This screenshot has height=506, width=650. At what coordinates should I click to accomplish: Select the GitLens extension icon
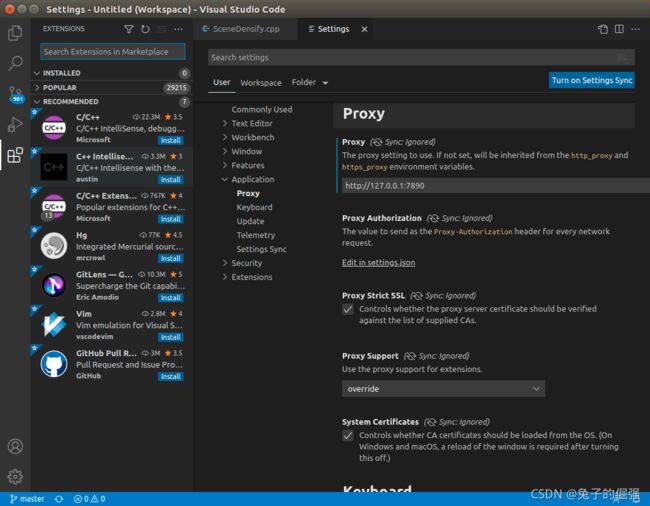point(54,285)
